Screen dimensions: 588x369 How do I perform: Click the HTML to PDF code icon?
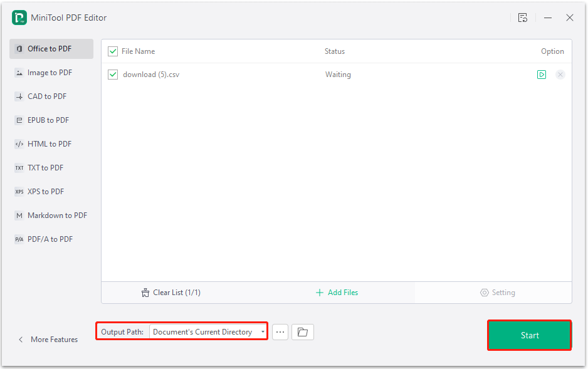coord(19,144)
